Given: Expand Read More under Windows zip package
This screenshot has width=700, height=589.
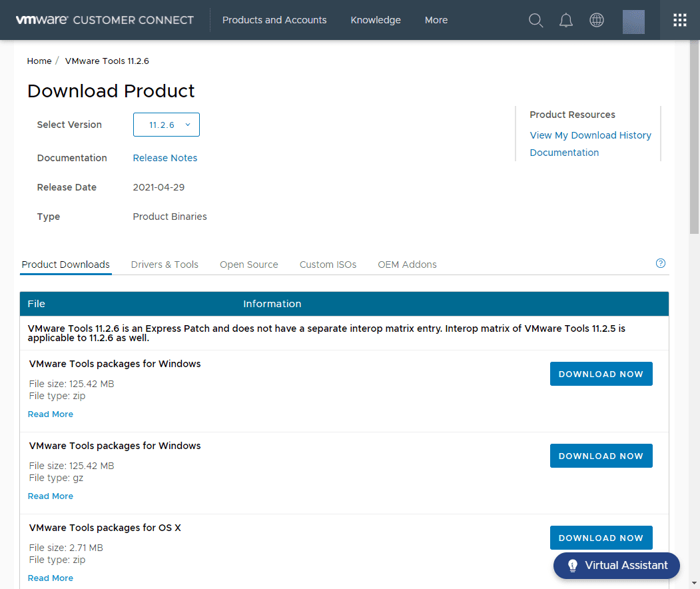Looking at the screenshot, I should tap(50, 414).
